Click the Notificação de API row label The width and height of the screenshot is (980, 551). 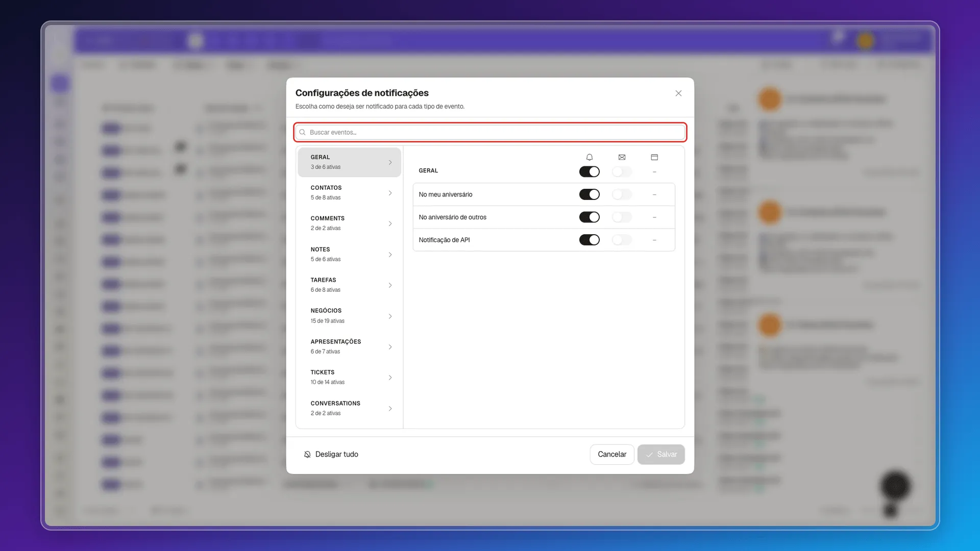click(x=444, y=240)
